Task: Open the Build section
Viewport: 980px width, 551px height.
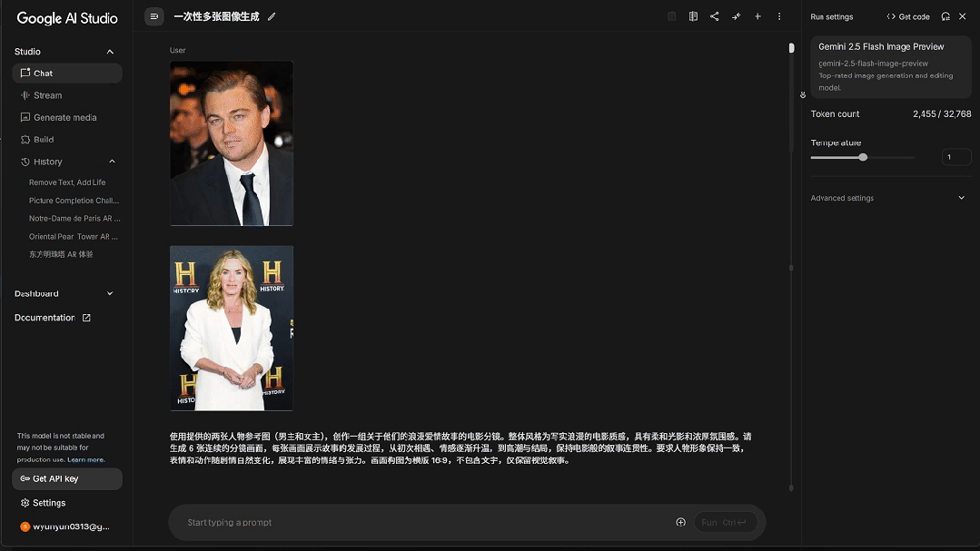Action: tap(41, 139)
